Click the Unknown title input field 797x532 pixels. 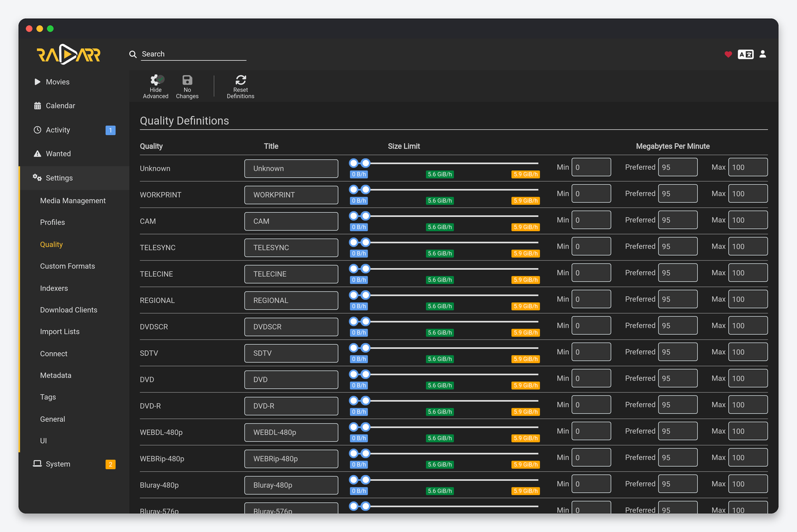click(291, 168)
